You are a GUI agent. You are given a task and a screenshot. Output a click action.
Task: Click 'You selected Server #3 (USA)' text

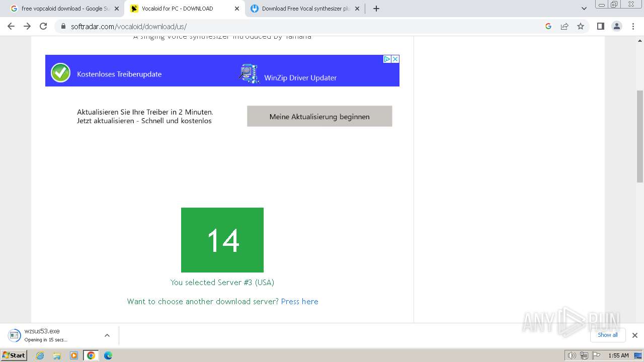222,283
